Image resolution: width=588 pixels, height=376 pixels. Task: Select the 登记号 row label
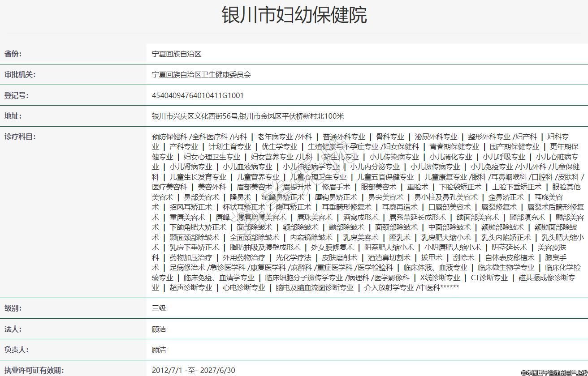[x=17, y=95]
